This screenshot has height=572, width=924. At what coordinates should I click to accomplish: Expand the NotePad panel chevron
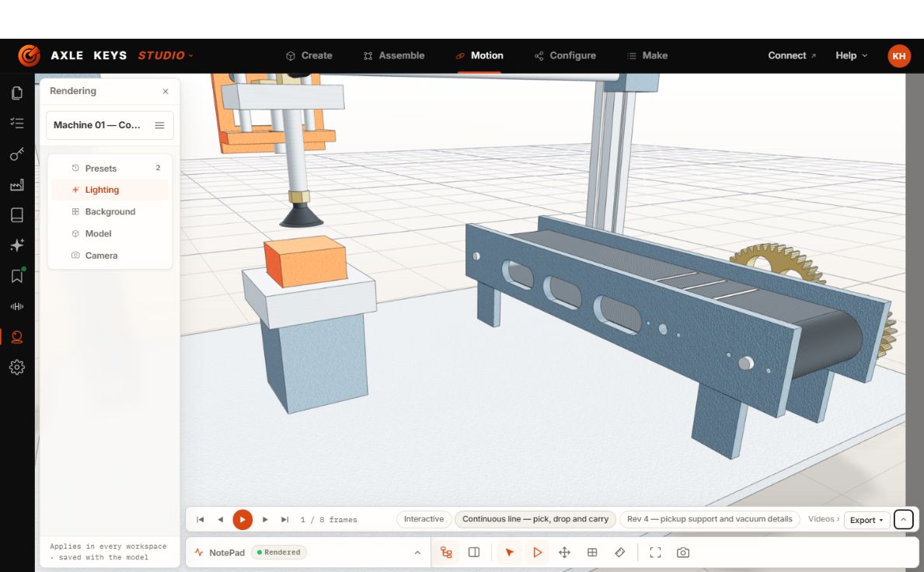[x=417, y=553]
